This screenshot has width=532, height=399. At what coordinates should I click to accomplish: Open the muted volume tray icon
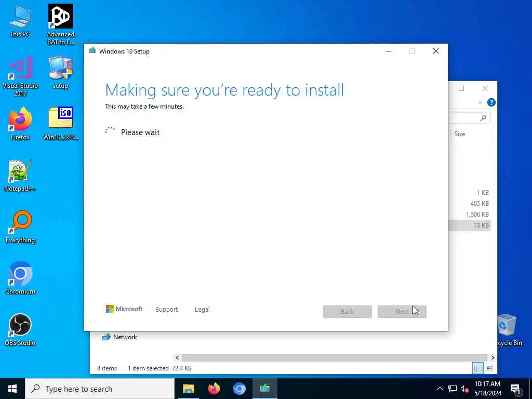464,389
